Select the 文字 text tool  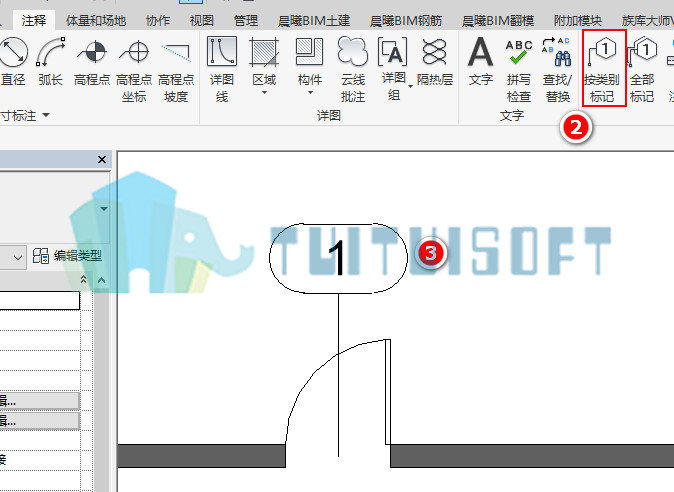tap(481, 62)
